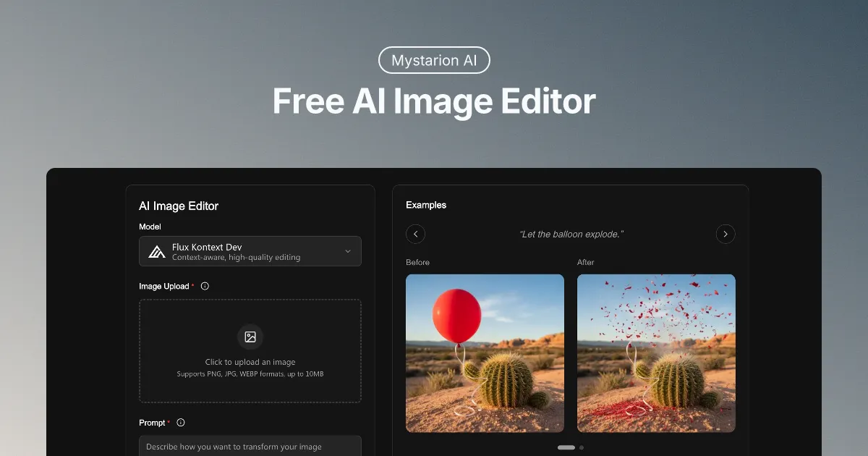Click the info icon beside Image Upload
Image resolution: width=868 pixels, height=456 pixels.
(x=205, y=286)
